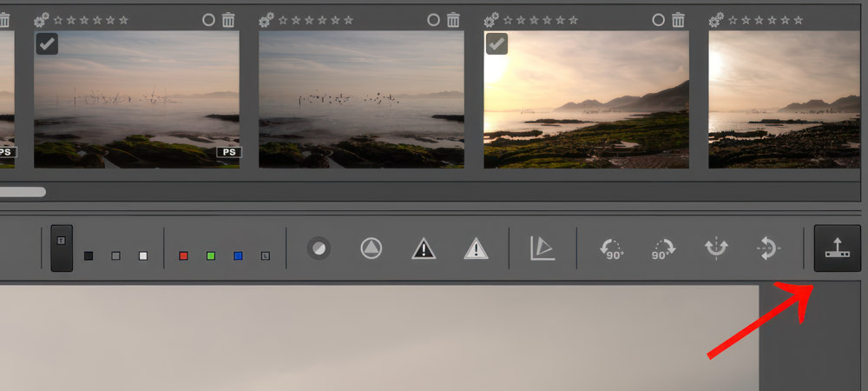Flip image across the vertical dashed axis
The height and width of the screenshot is (391, 868).
pos(716,249)
